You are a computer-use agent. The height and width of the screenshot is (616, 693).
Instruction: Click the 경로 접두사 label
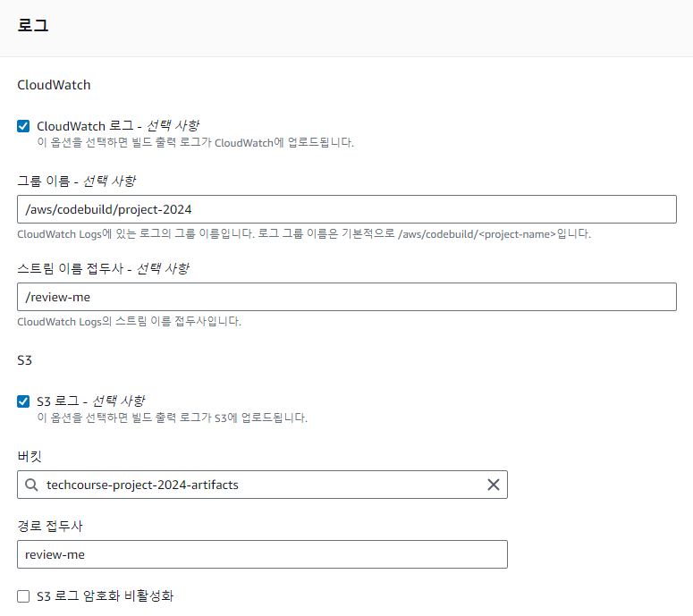(50, 526)
